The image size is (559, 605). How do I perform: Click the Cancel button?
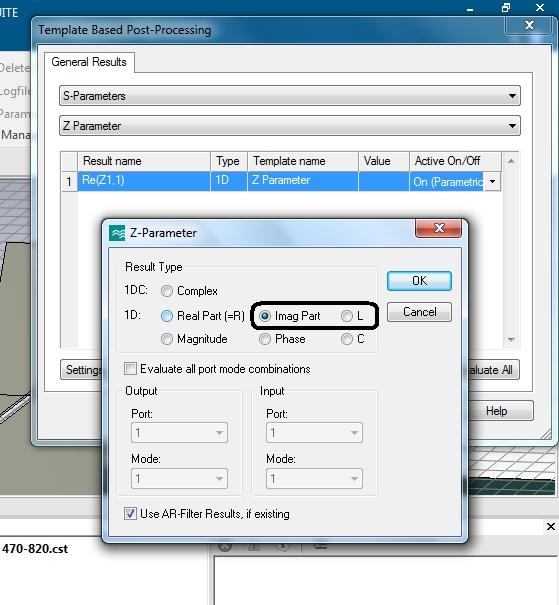[x=419, y=312]
